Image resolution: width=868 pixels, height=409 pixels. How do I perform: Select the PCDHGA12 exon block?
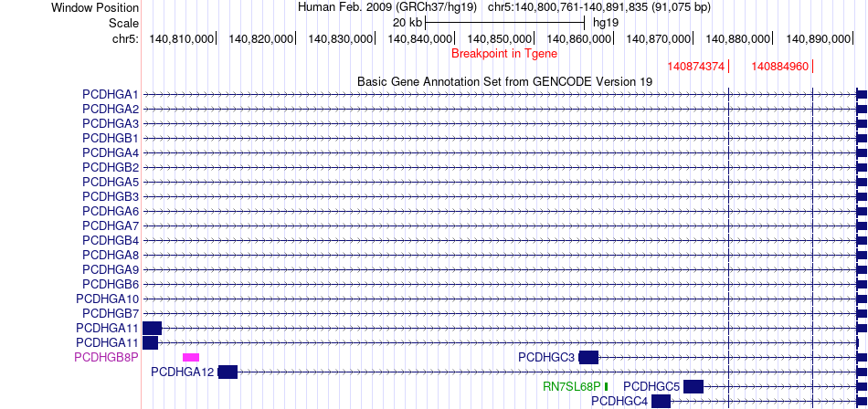(228, 372)
